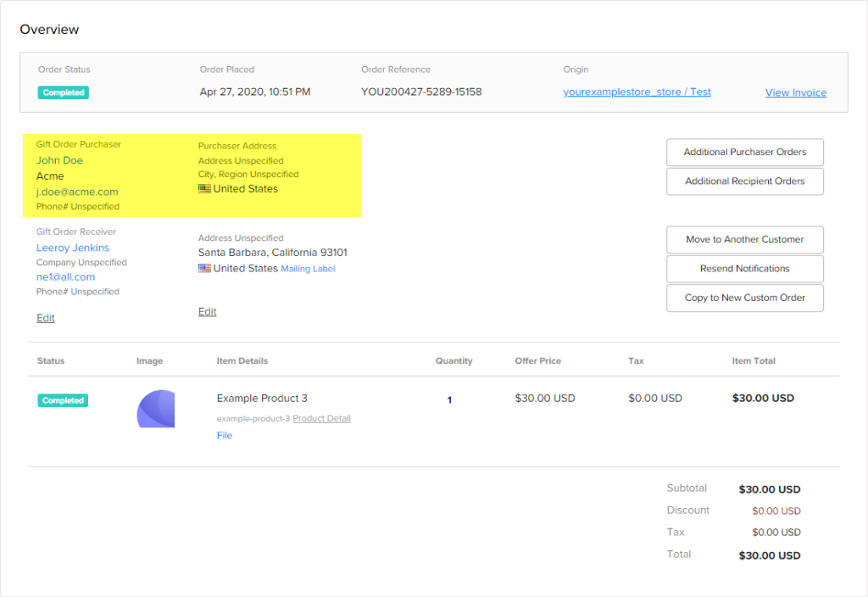The image size is (868, 597).
Task: Click the Overview heading
Action: [49, 30]
